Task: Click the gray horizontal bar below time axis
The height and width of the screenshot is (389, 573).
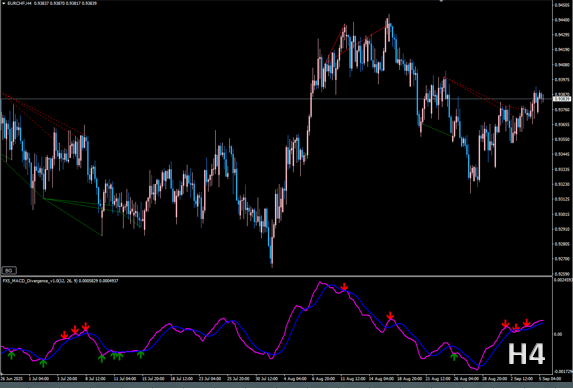Action: click(286, 386)
